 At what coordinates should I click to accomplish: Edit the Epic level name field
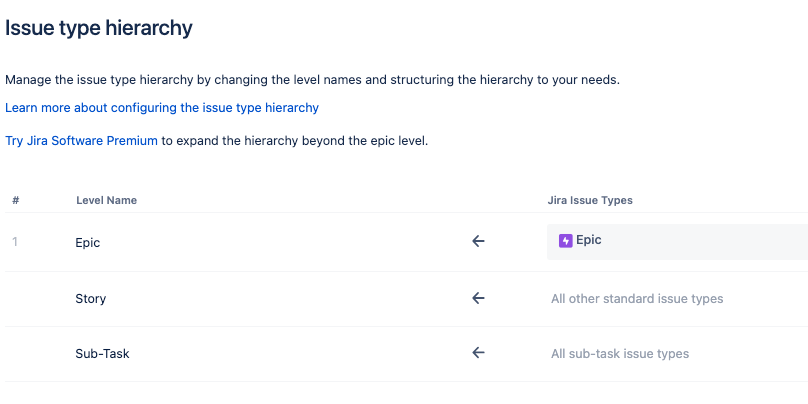[258, 242]
